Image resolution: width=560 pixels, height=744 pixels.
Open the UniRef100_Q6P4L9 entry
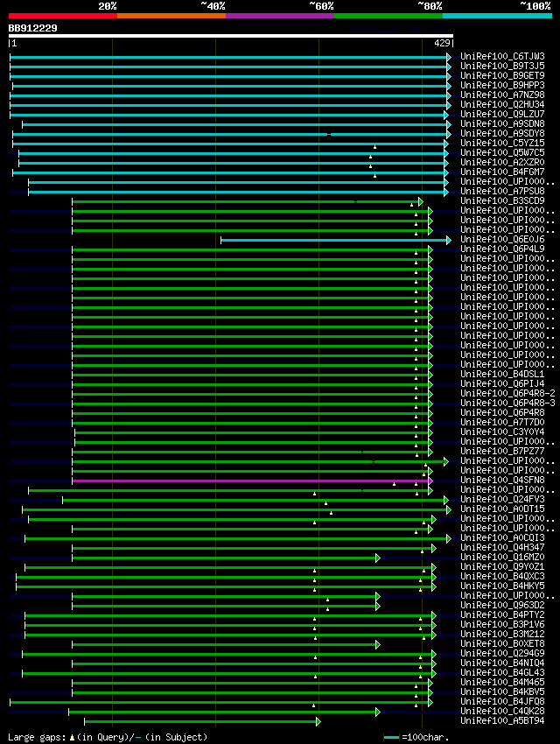[502, 249]
